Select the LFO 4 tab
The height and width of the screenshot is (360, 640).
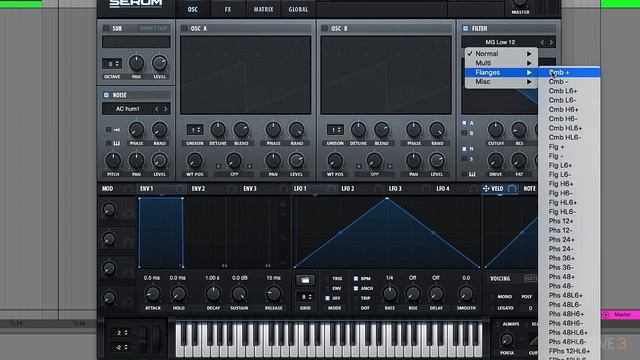(x=443, y=189)
